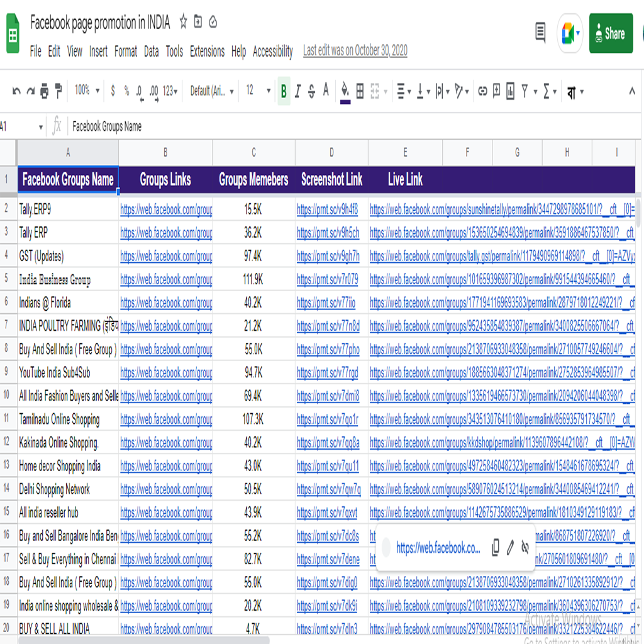Edit the link in the link popup

(x=511, y=547)
